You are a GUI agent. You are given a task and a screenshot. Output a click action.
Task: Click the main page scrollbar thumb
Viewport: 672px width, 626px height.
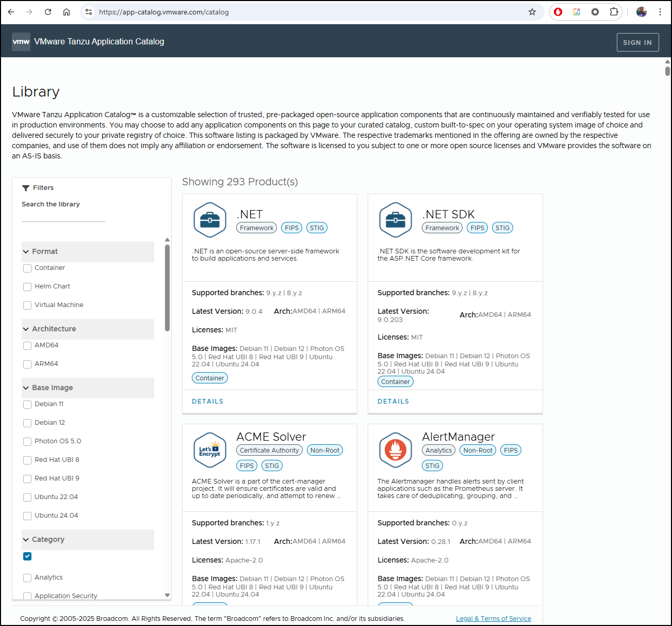[667, 71]
